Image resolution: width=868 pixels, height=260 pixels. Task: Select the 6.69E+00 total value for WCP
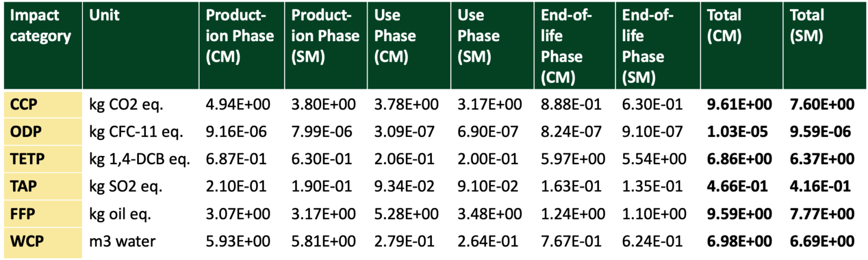(822, 241)
